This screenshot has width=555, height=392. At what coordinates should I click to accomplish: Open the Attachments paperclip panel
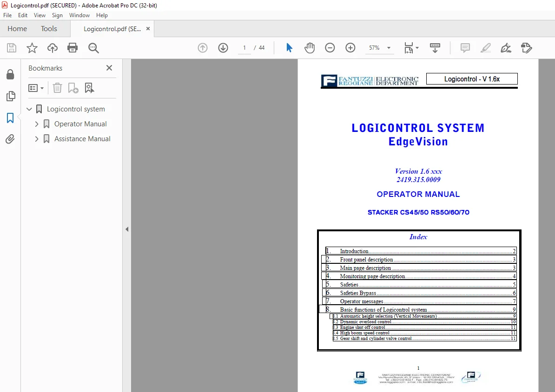(10, 139)
